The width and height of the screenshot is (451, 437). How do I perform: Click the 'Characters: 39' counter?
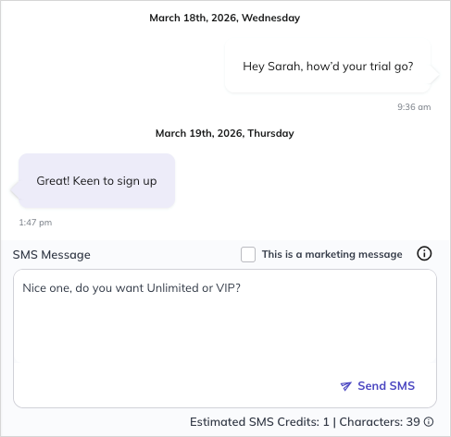380,422
